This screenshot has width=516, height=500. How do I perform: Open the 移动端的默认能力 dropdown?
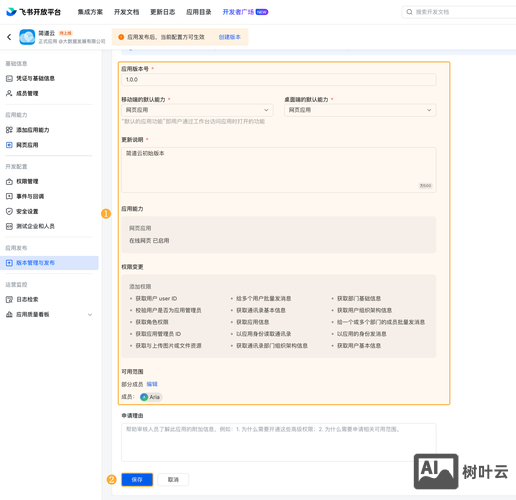point(197,110)
